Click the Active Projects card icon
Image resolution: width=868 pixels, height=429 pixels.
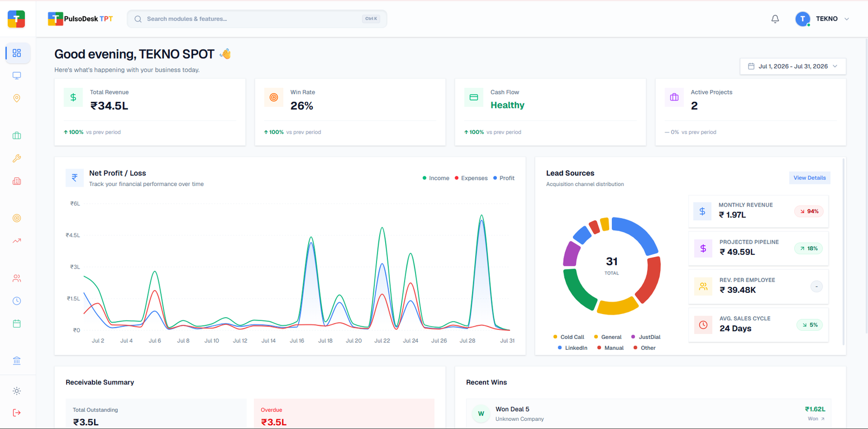tap(674, 98)
